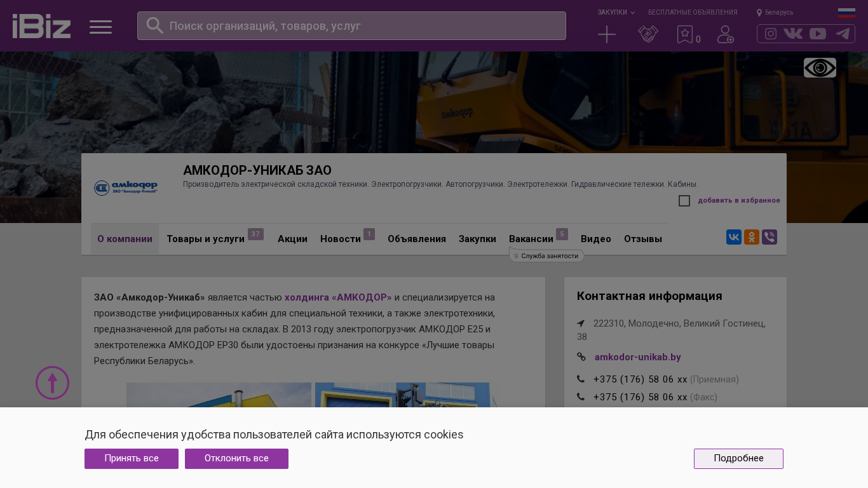The image size is (868, 488).
Task: Click the scroll-to-top arrow button
Action: point(52,383)
